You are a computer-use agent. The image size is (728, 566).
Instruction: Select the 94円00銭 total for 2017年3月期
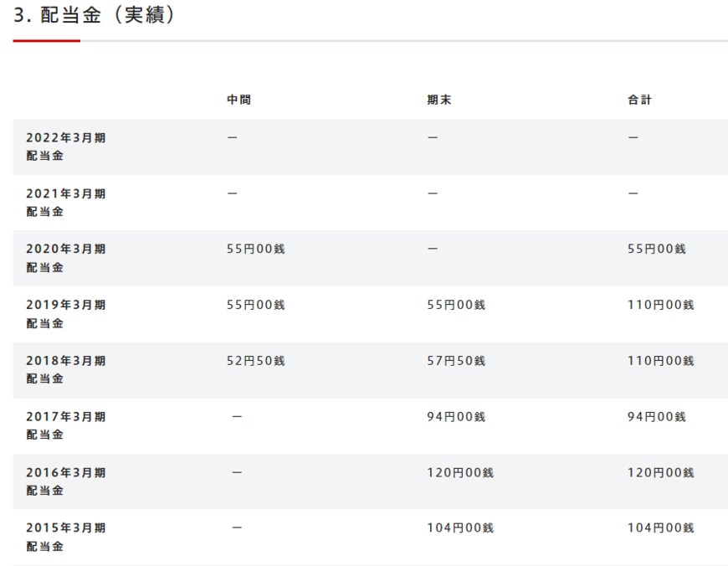pyautogui.click(x=659, y=416)
